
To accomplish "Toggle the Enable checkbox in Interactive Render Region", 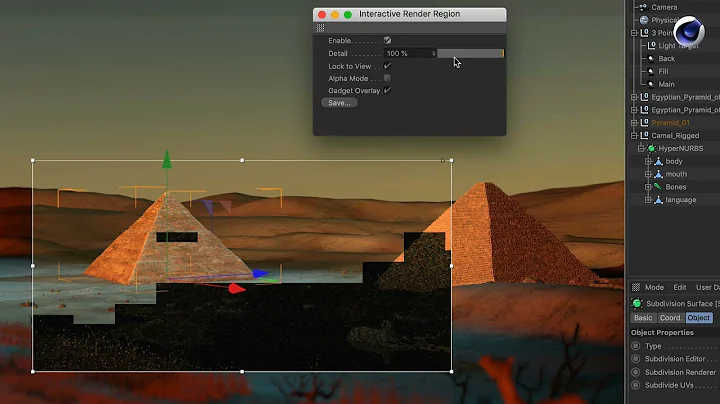I will click(x=388, y=40).
